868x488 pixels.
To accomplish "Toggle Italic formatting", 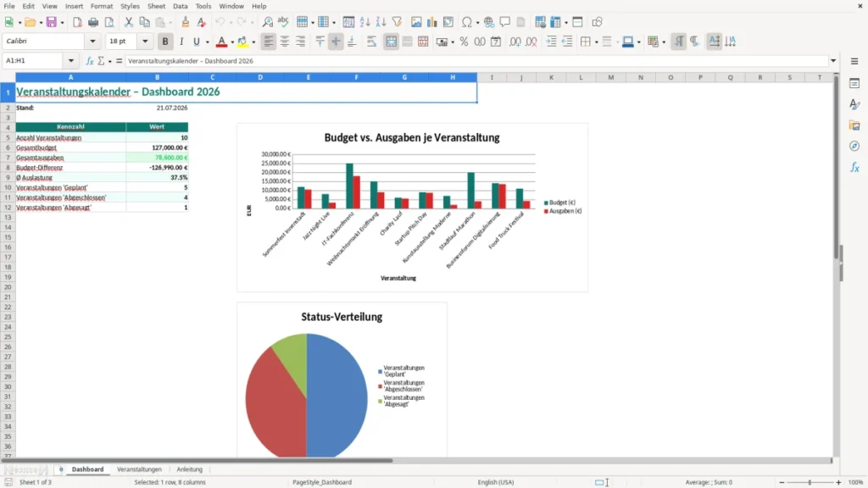I will tap(181, 42).
